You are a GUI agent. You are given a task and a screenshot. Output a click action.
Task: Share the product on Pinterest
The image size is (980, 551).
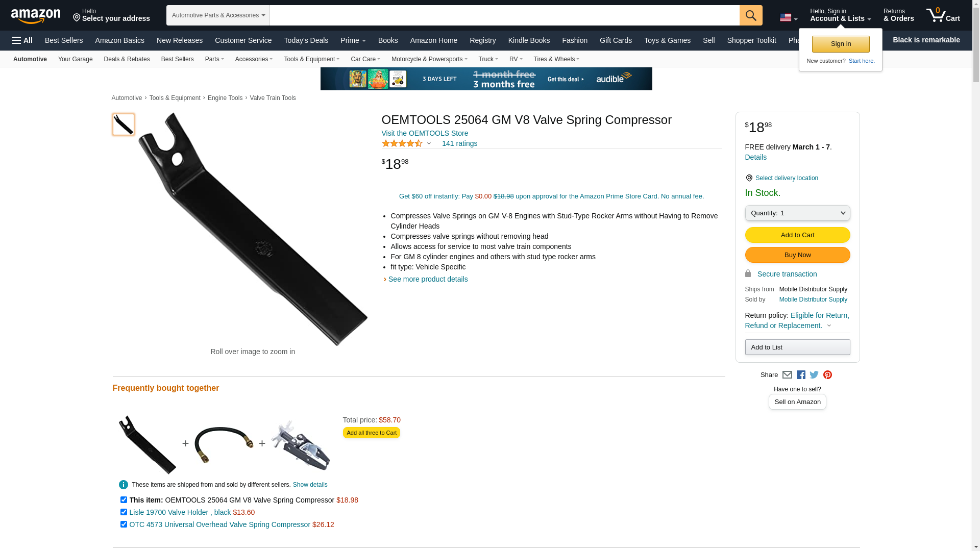click(827, 375)
